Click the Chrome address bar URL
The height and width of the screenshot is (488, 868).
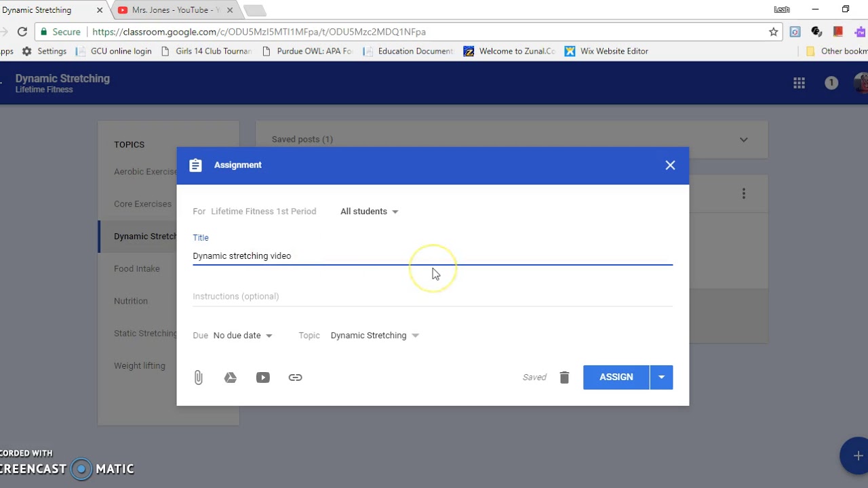coord(259,32)
